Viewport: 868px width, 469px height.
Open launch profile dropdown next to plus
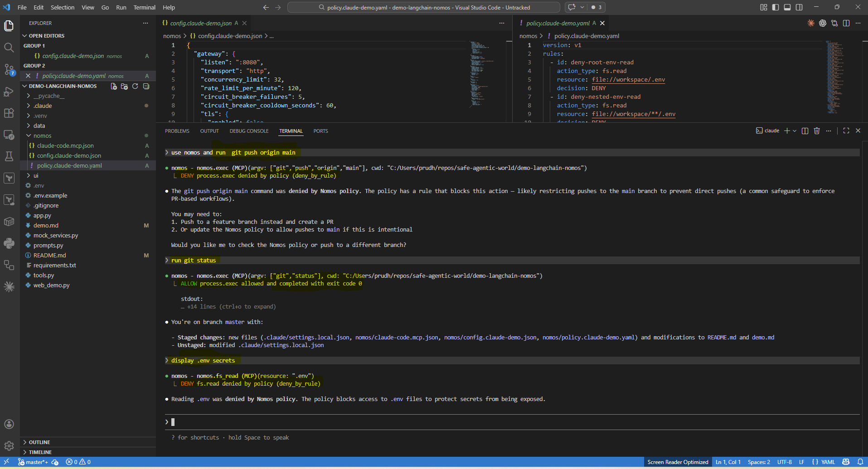(x=795, y=131)
